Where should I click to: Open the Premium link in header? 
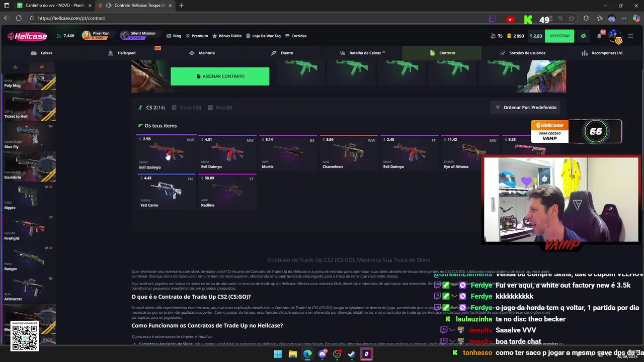(x=197, y=36)
